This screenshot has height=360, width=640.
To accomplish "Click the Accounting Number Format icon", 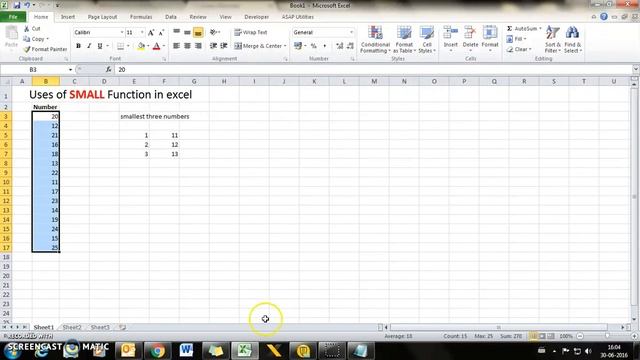I will pyautogui.click(x=298, y=46).
